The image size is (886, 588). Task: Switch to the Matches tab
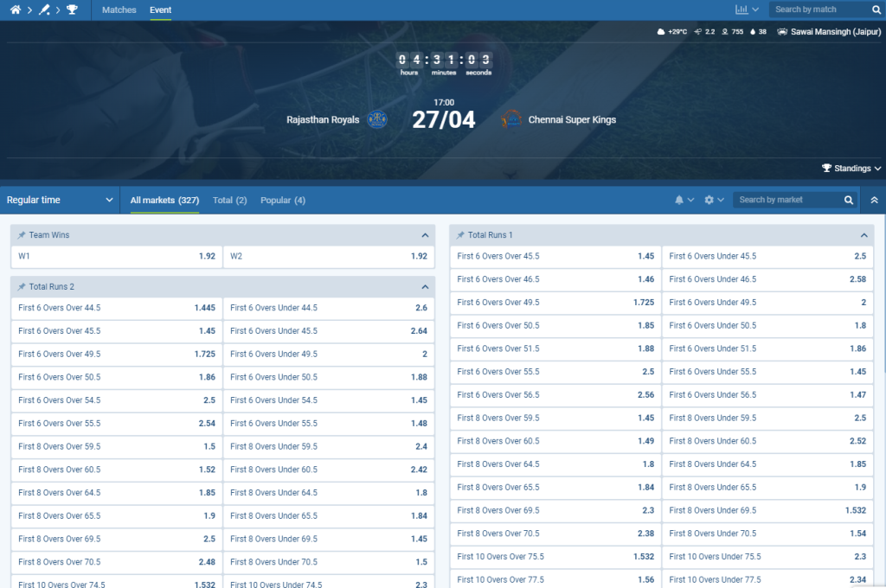coord(119,10)
